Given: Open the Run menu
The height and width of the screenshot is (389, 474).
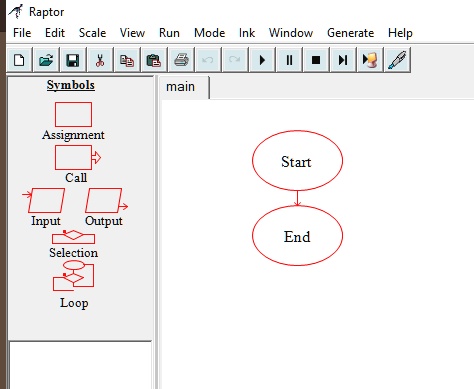Looking at the screenshot, I should pyautogui.click(x=169, y=33).
